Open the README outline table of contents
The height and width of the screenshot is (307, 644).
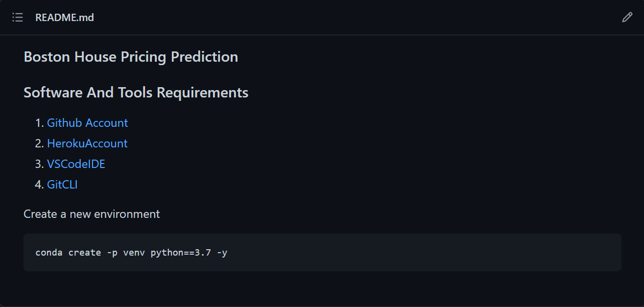point(18,18)
